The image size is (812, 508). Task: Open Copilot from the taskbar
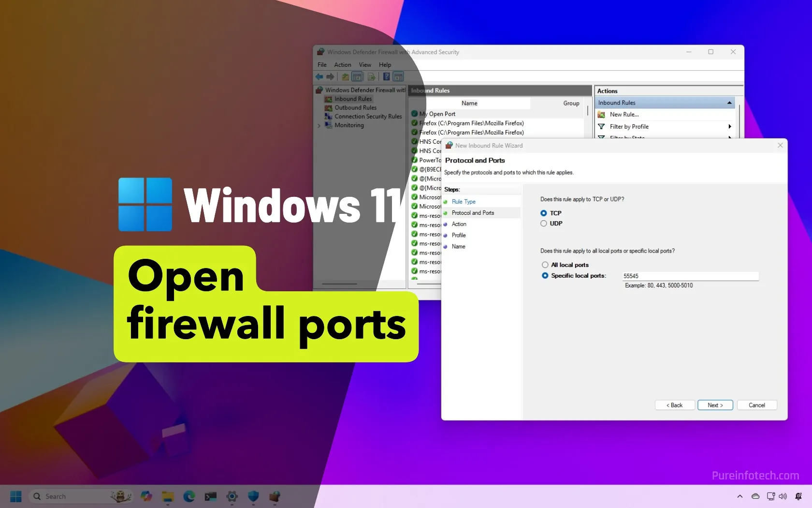pos(146,496)
